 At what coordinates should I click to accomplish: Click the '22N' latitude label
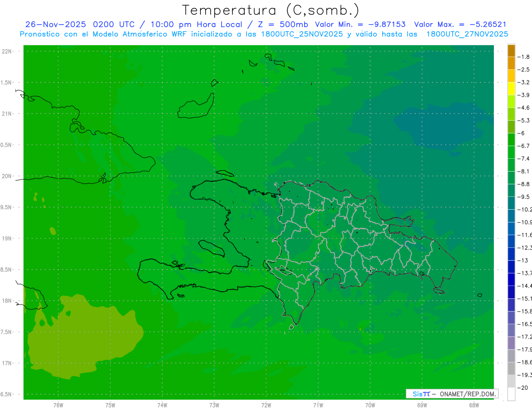coord(7,51)
